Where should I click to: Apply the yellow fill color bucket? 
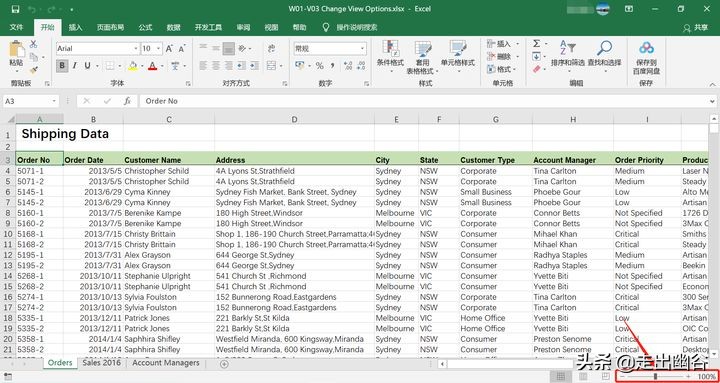tap(133, 66)
